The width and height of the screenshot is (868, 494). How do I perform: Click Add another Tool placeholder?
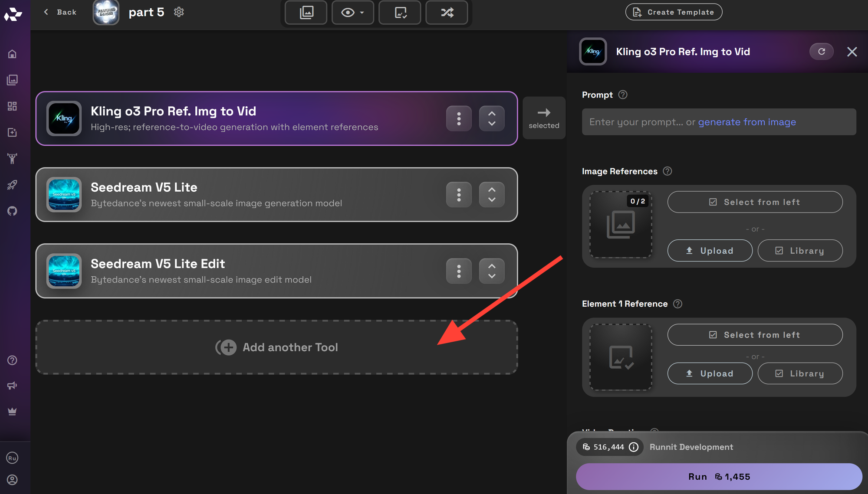(x=276, y=347)
